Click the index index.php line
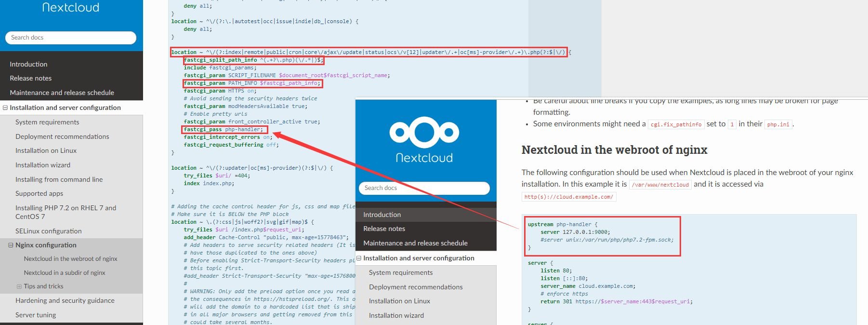 coord(209,183)
